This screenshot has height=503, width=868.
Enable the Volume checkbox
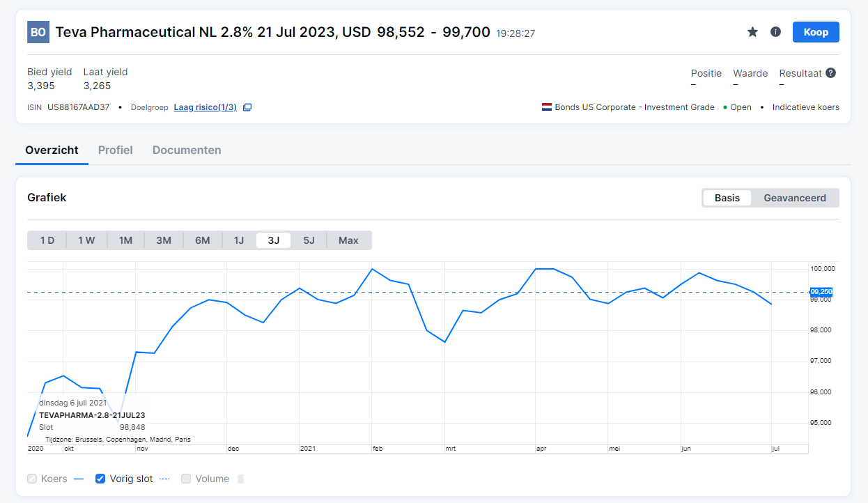click(186, 479)
